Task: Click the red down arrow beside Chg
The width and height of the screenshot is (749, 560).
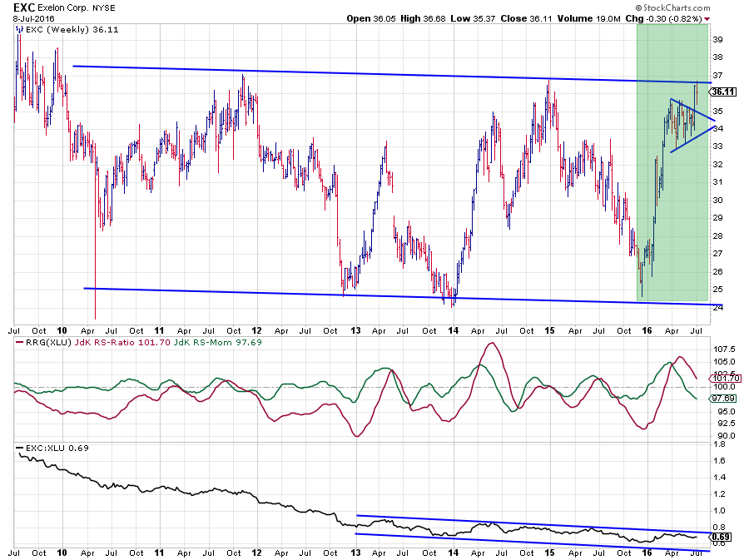Action: click(x=708, y=18)
